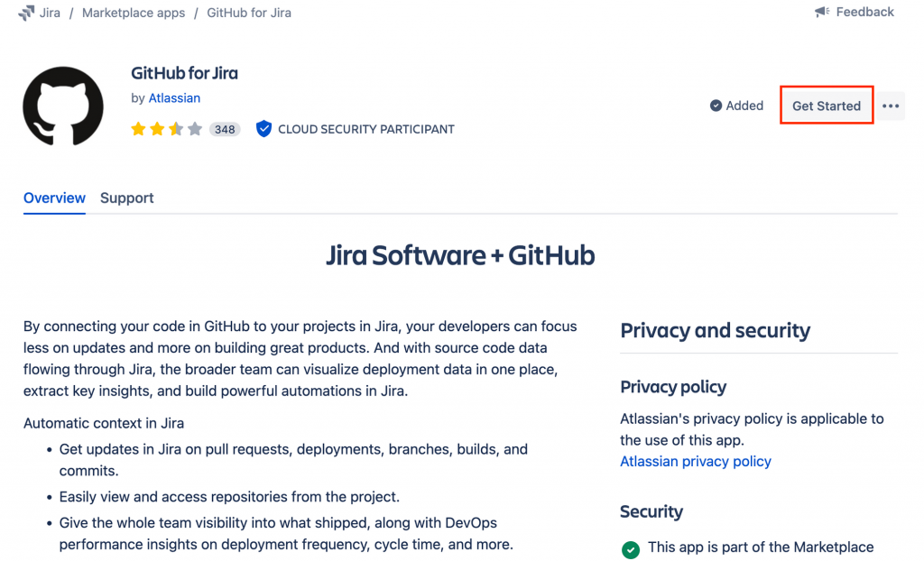Image resolution: width=924 pixels, height=561 pixels.
Task: Switch to the Support tab
Action: 126,198
